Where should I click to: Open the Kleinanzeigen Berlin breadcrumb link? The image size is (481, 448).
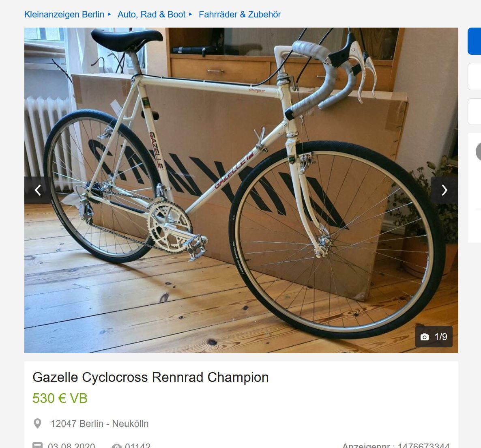pyautogui.click(x=64, y=15)
